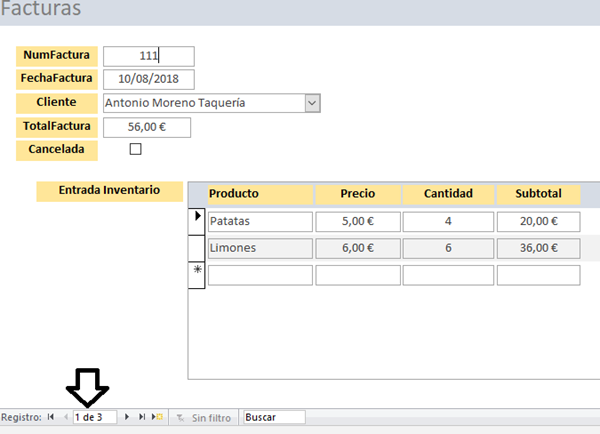
Task: Select the new row asterisk selector
Action: click(196, 274)
